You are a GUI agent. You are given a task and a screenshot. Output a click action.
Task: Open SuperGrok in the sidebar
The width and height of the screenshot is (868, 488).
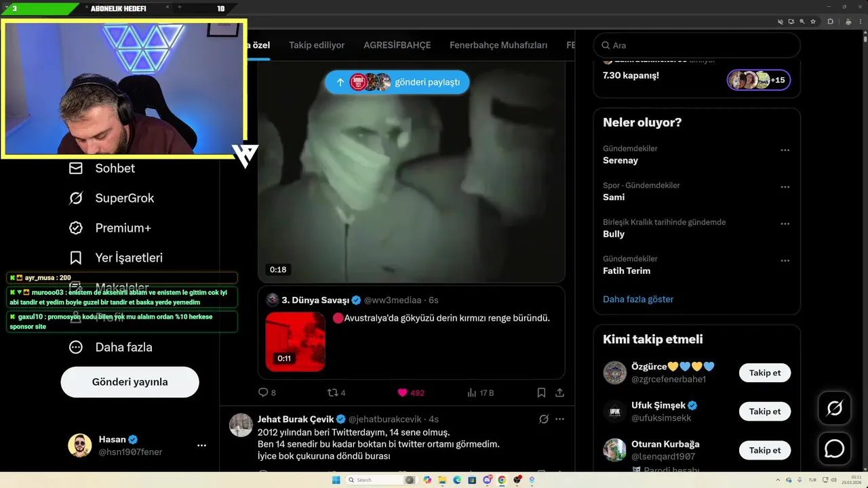(111, 198)
